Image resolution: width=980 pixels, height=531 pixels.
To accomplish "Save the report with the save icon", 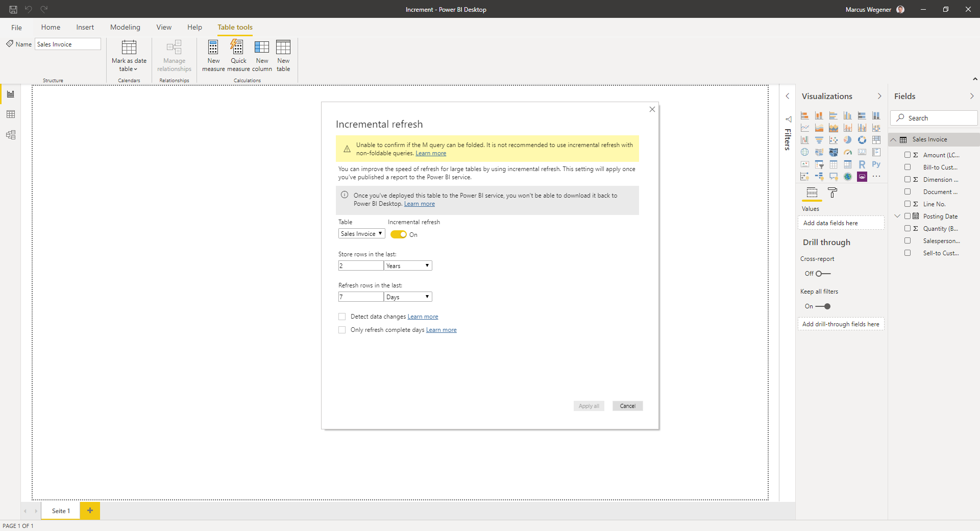I will (x=13, y=9).
